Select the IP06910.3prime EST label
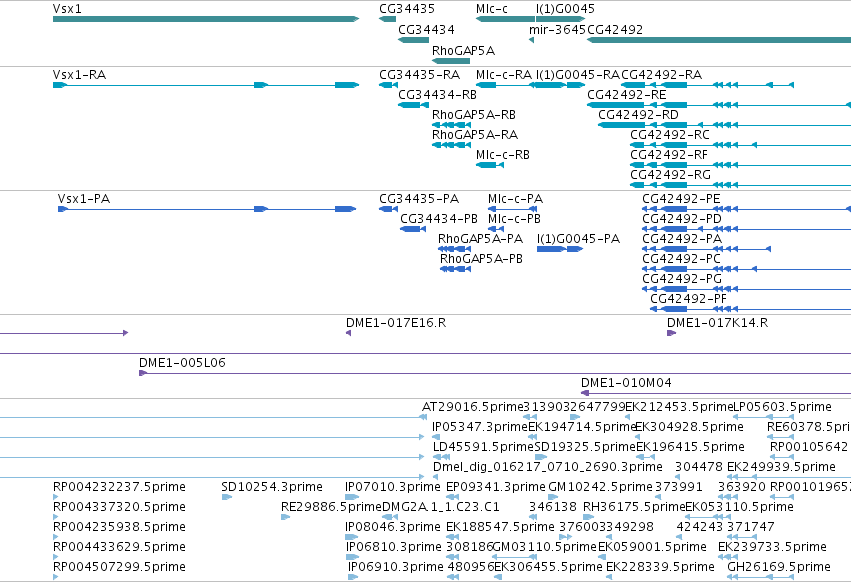 tap(396, 567)
